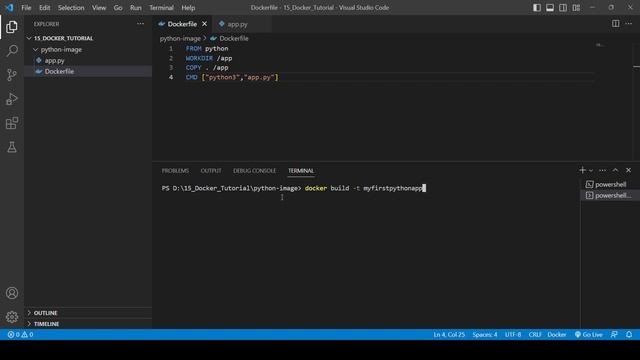Open errors and warnings status indicator
The image size is (640, 360).
point(20,335)
